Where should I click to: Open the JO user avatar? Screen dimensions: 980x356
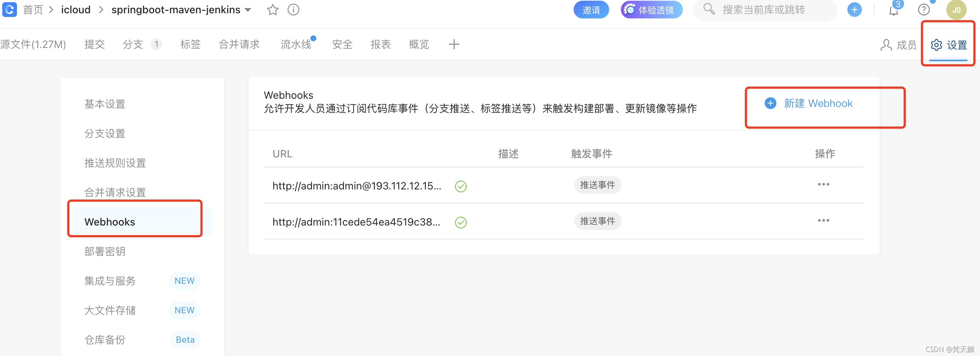coord(956,10)
